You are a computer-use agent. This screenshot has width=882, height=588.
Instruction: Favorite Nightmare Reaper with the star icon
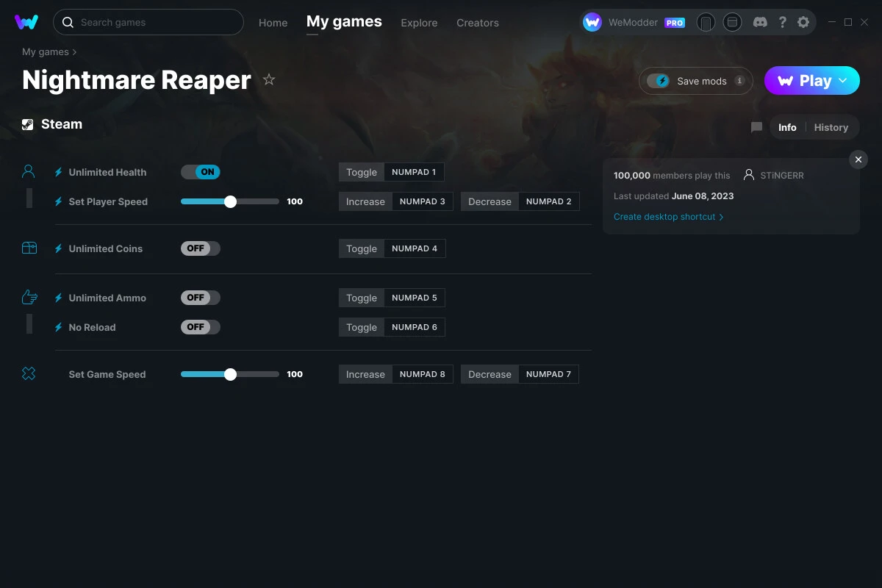click(x=269, y=79)
